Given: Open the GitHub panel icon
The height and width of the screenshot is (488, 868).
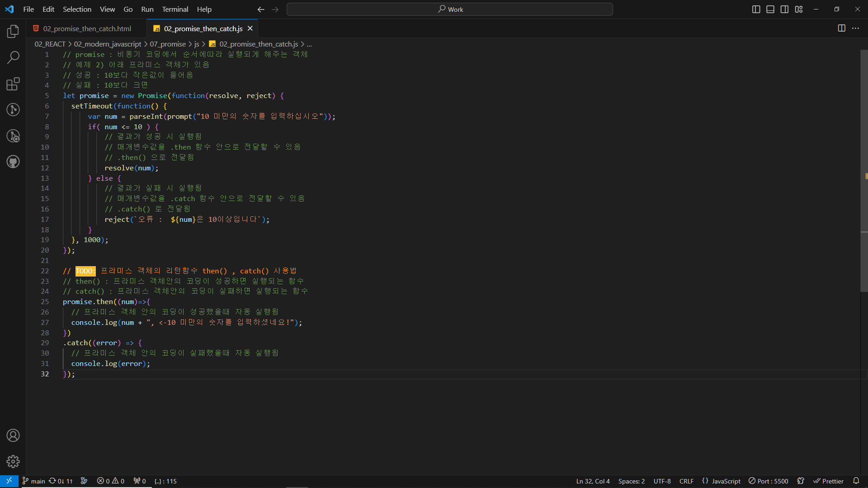Looking at the screenshot, I should pos(13,162).
